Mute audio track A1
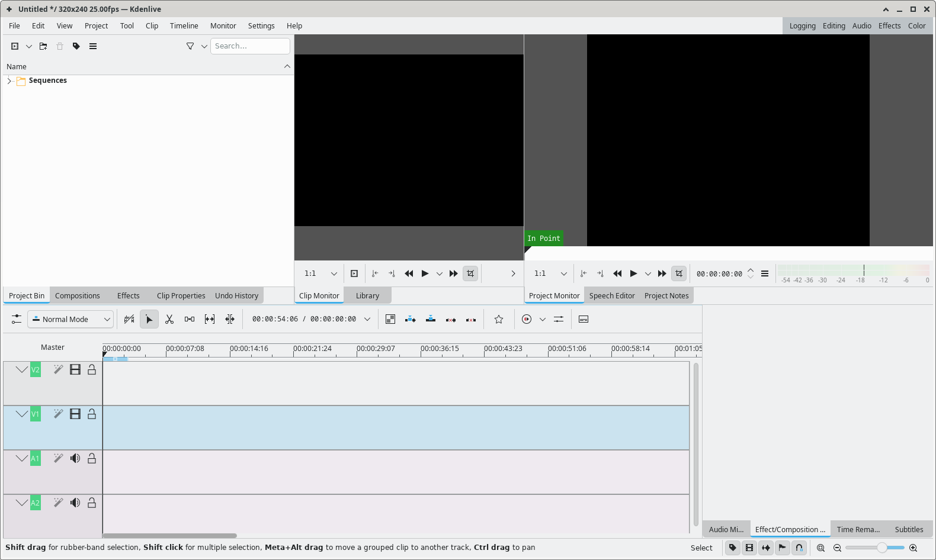 pyautogui.click(x=75, y=458)
